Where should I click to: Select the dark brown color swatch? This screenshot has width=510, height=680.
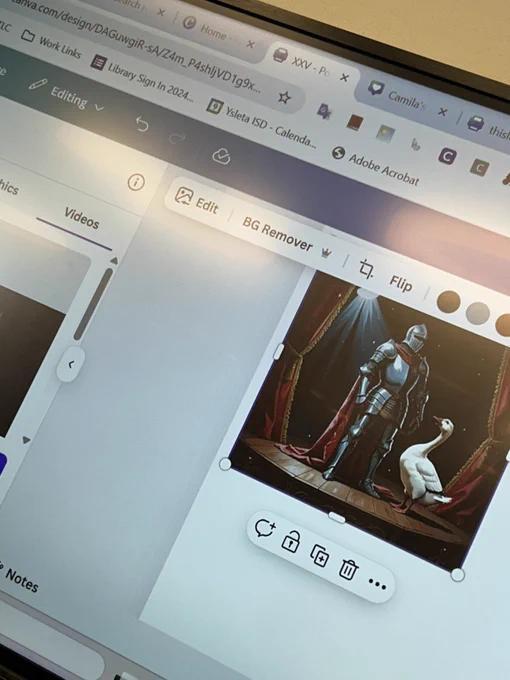[x=448, y=302]
